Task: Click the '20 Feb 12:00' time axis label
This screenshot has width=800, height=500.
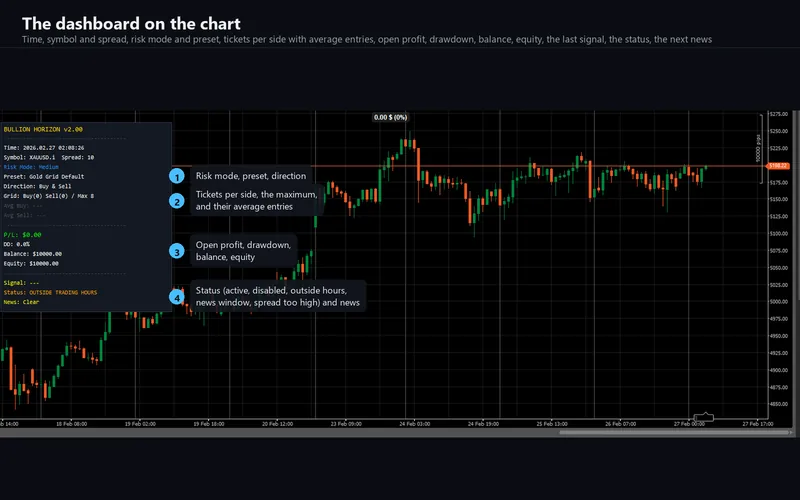Action: (x=278, y=424)
